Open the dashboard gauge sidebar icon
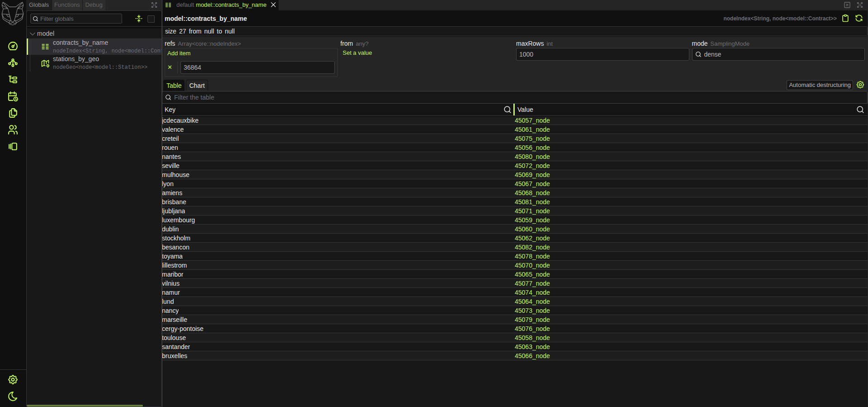This screenshot has height=407, width=868. click(13, 46)
